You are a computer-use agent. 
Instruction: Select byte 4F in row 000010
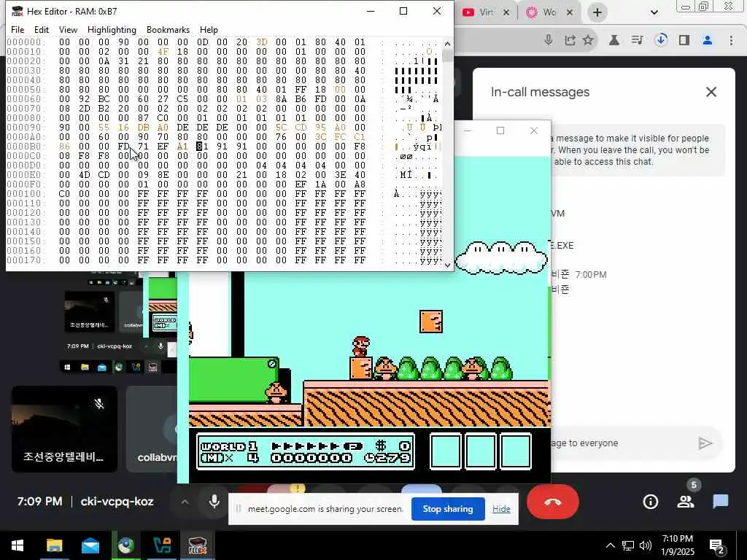pyautogui.click(x=163, y=52)
